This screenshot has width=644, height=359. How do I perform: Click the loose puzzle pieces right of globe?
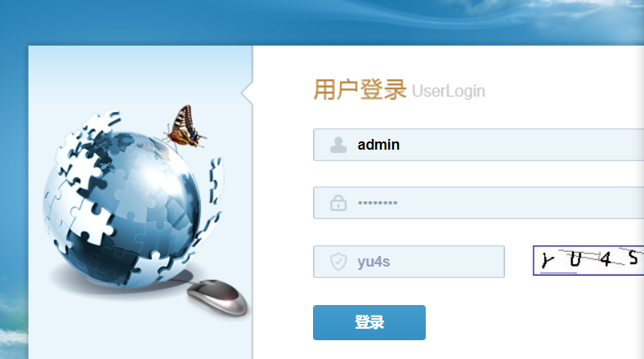click(216, 181)
